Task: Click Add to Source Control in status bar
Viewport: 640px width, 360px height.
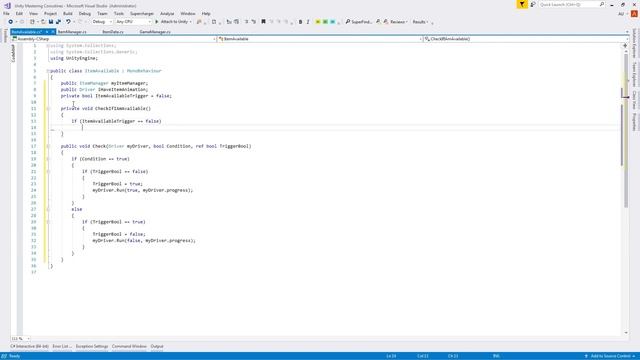Action: pos(611,356)
